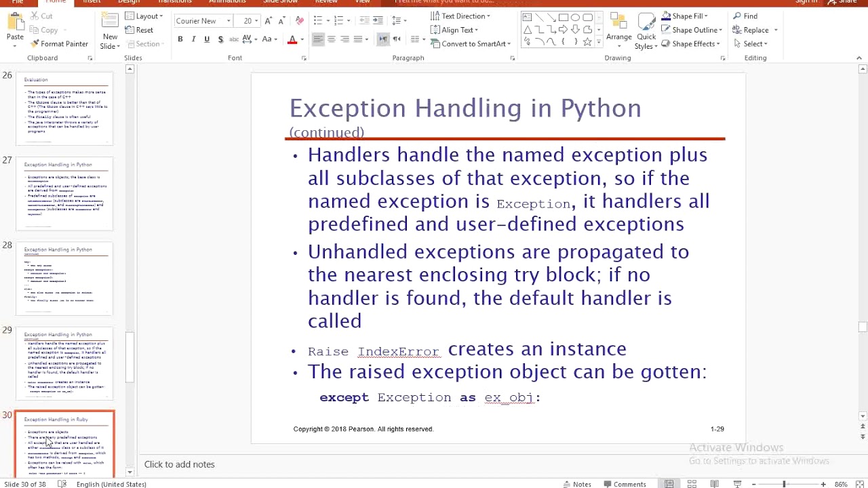The height and width of the screenshot is (488, 868).
Task: Click the zoom slider handle
Action: point(784,484)
